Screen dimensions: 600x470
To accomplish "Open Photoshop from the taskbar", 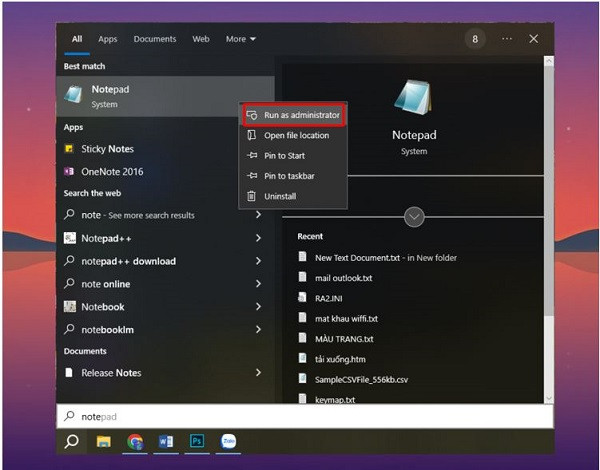I will [x=197, y=441].
